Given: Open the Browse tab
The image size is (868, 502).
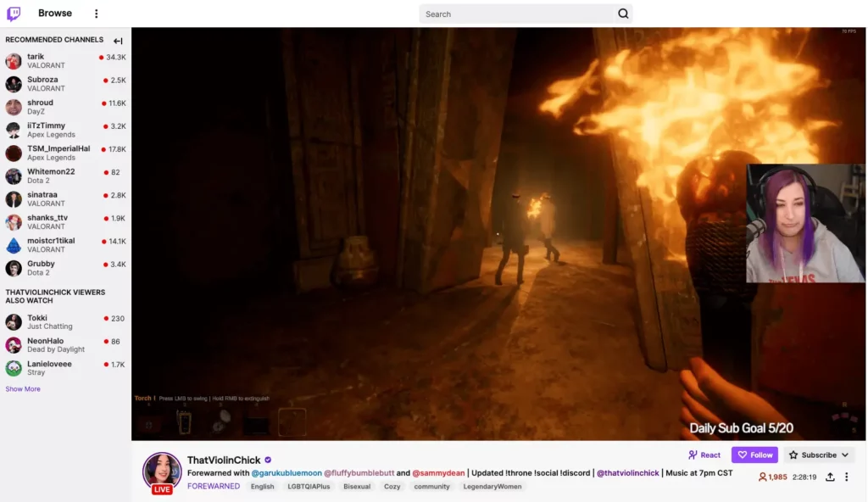Looking at the screenshot, I should [55, 14].
